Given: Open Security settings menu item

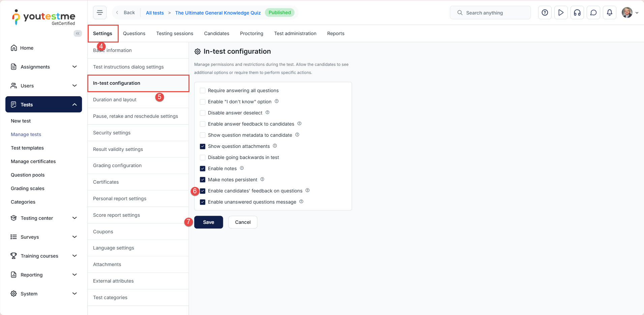Looking at the screenshot, I should 112,133.
